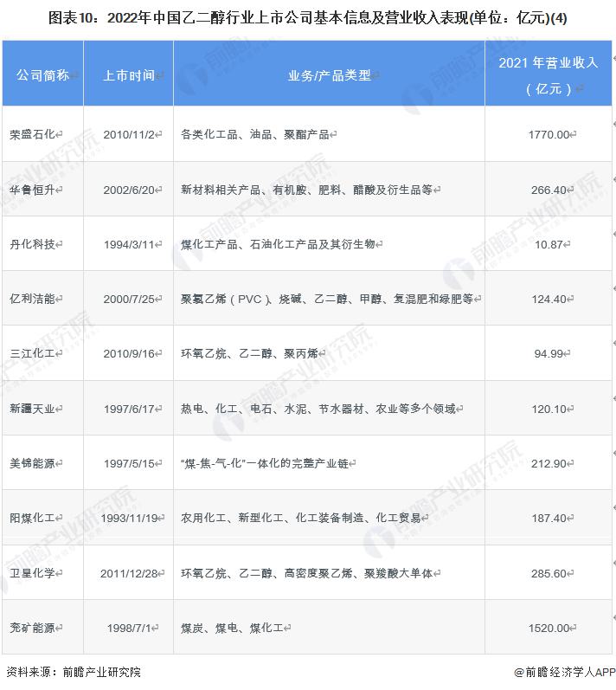Click the 兖矿能源 revenue value 1520.00
The image size is (616, 690).
(549, 628)
